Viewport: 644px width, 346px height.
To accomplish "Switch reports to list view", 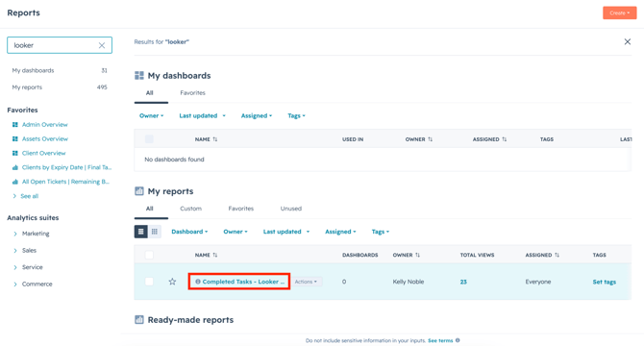I will pyautogui.click(x=141, y=232).
